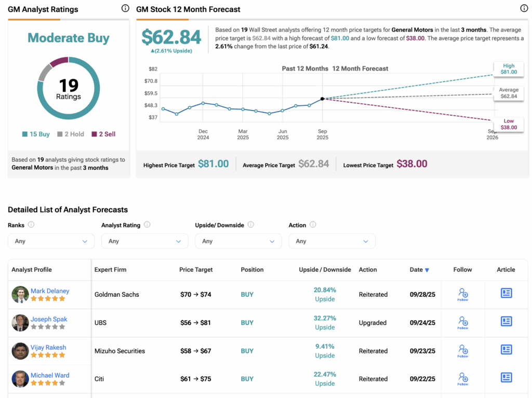This screenshot has width=532, height=398.
Task: Open Vijay Rakesh's analyst profile
Action: coord(48,347)
